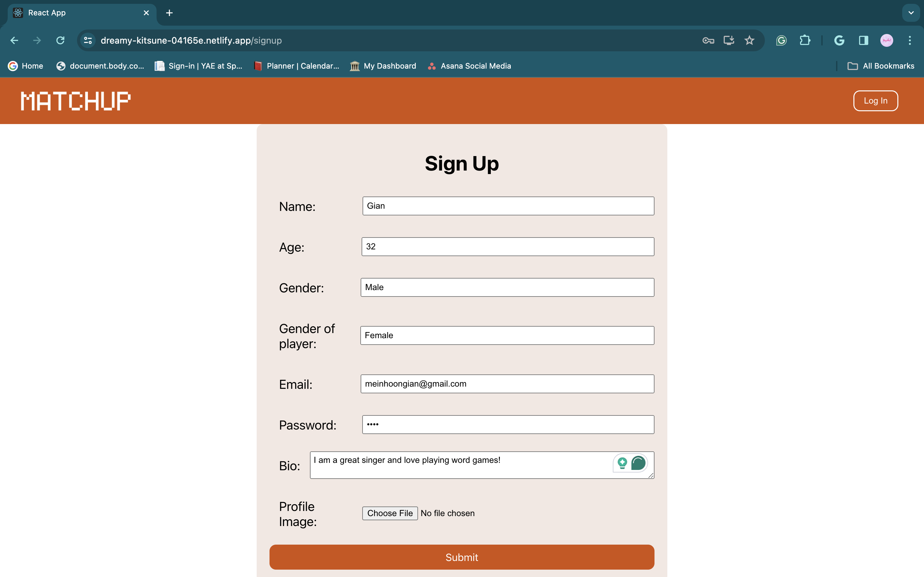Click the MATCHUP logo
924x577 pixels.
coord(76,101)
